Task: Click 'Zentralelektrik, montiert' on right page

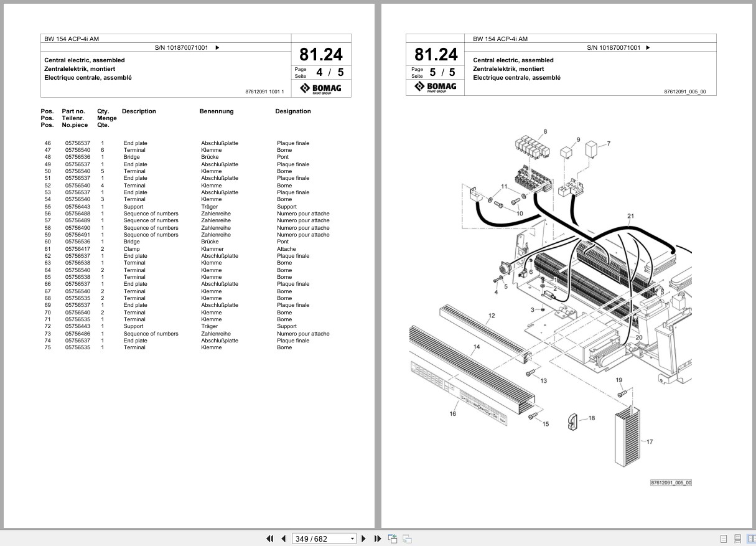Action: click(508, 69)
